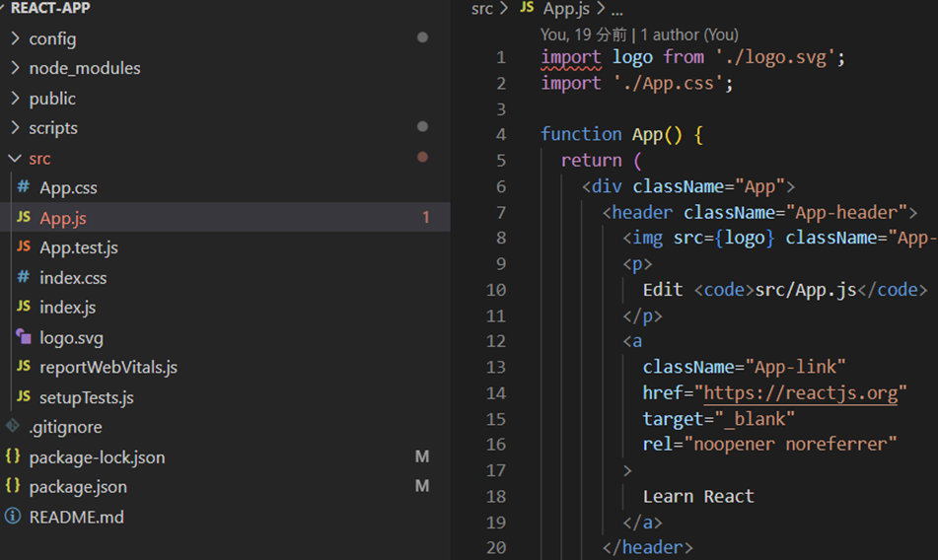Open index.css file

click(x=73, y=278)
